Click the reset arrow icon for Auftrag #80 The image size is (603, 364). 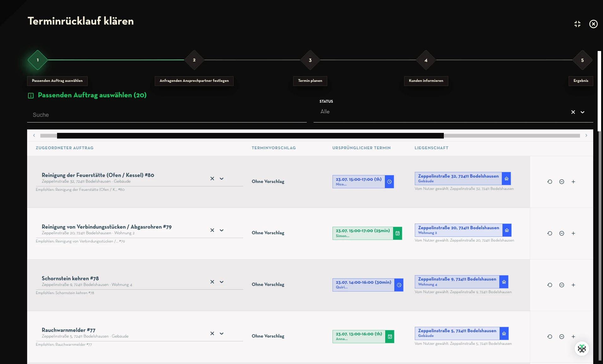click(550, 182)
